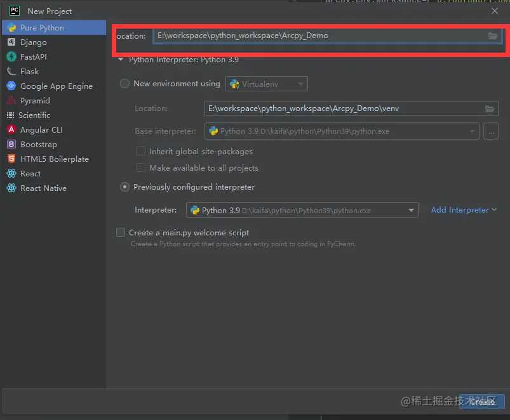Image resolution: width=510 pixels, height=420 pixels.
Task: Click the HTML5 Boilerplate label
Action: 55,159
